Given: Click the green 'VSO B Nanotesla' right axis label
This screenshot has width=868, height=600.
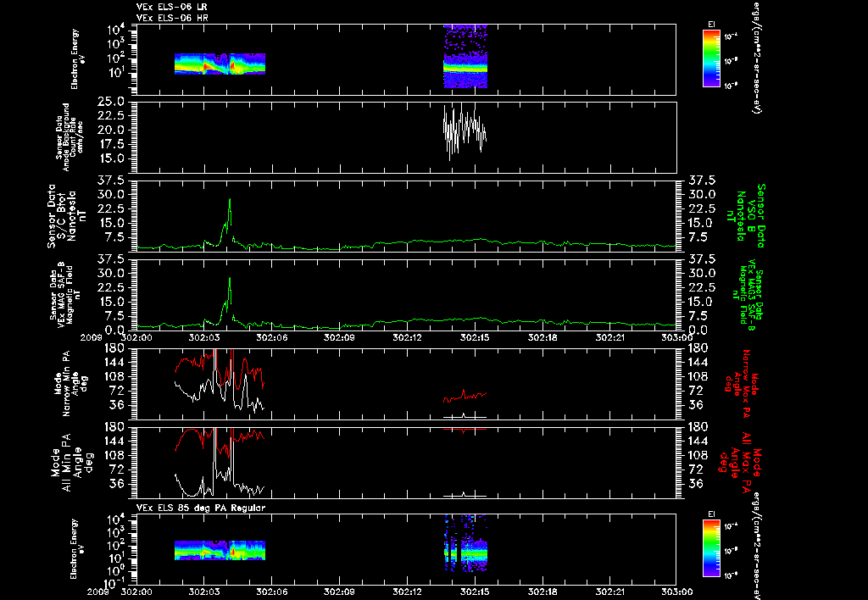Looking at the screenshot, I should [x=746, y=216].
